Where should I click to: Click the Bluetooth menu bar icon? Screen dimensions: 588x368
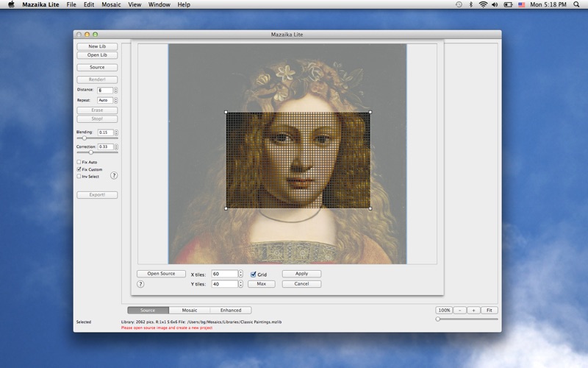coord(471,4)
